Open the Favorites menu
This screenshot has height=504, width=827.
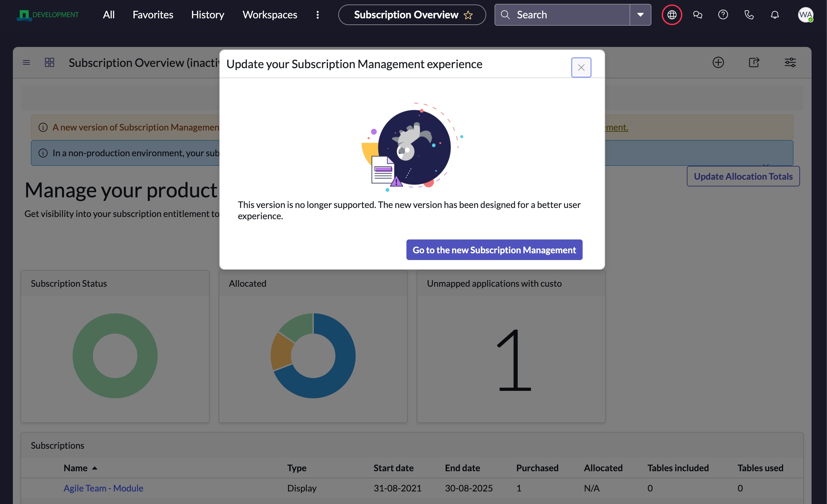pos(153,15)
